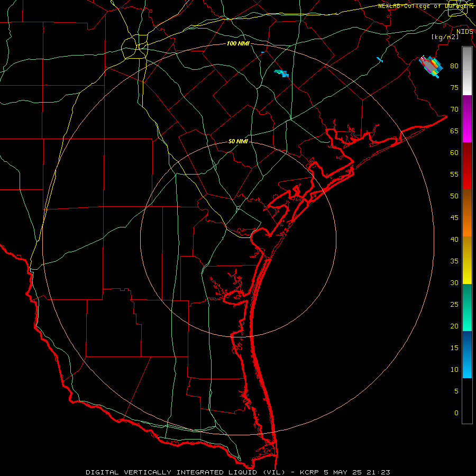Click the NEXLAB-College of DuPage text
The width and height of the screenshot is (476, 476).
click(x=425, y=6)
